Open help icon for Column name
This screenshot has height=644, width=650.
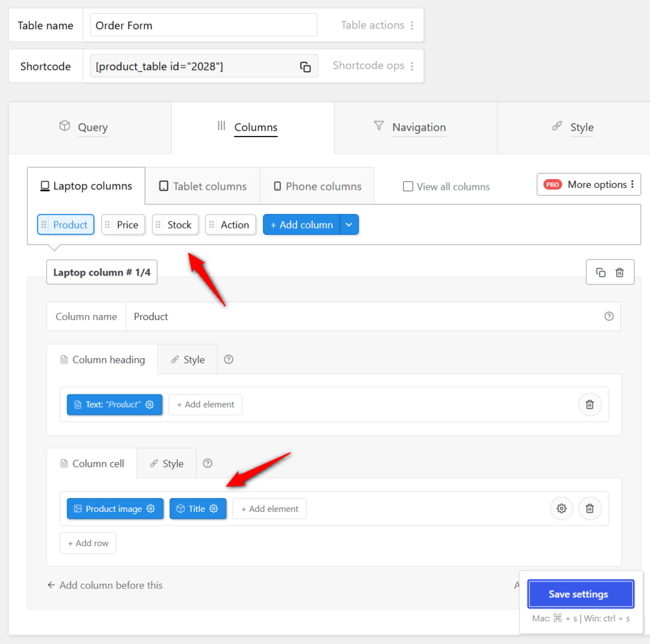point(609,316)
